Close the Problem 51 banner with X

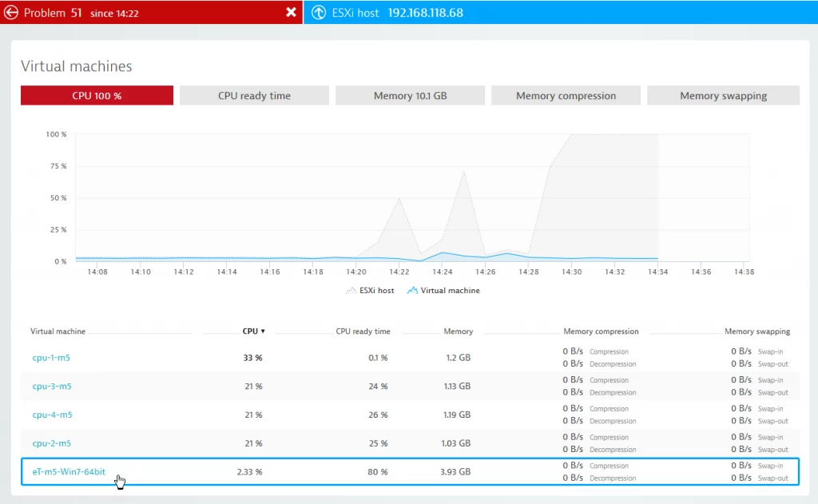pos(291,12)
